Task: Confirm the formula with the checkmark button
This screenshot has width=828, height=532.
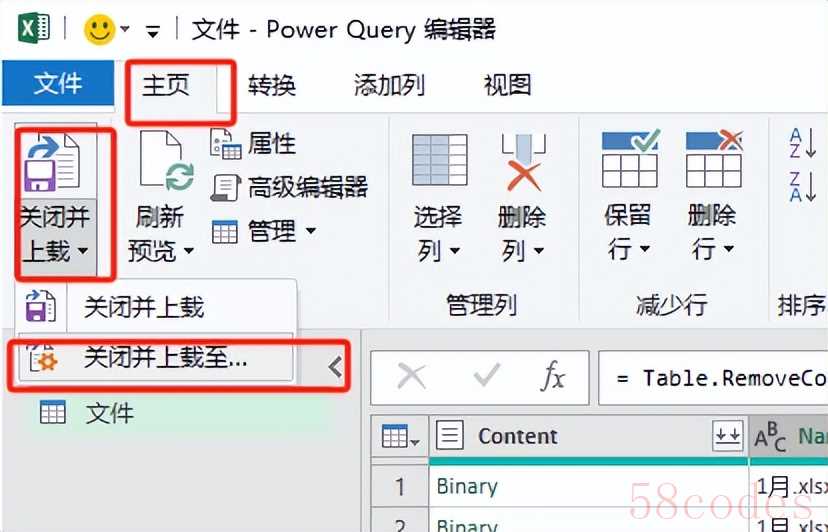Action: click(x=487, y=377)
